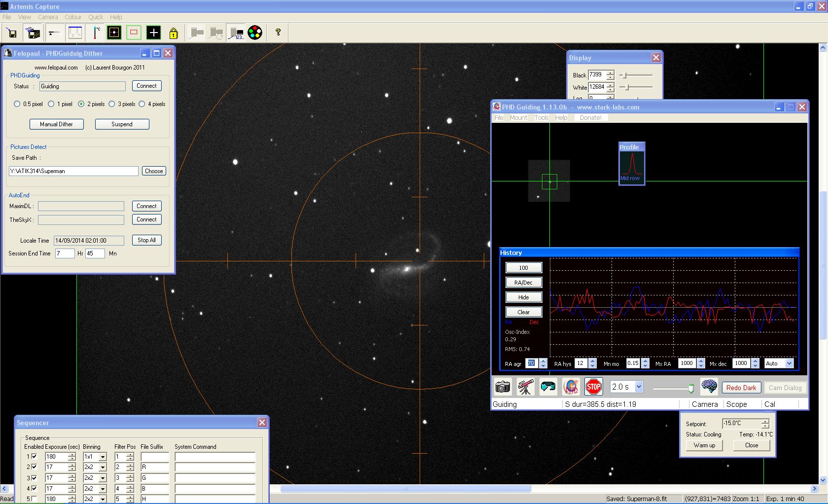This screenshot has height=504, width=828.
Task: Open the Tools menu in PHD Guiding
Action: coord(541,118)
